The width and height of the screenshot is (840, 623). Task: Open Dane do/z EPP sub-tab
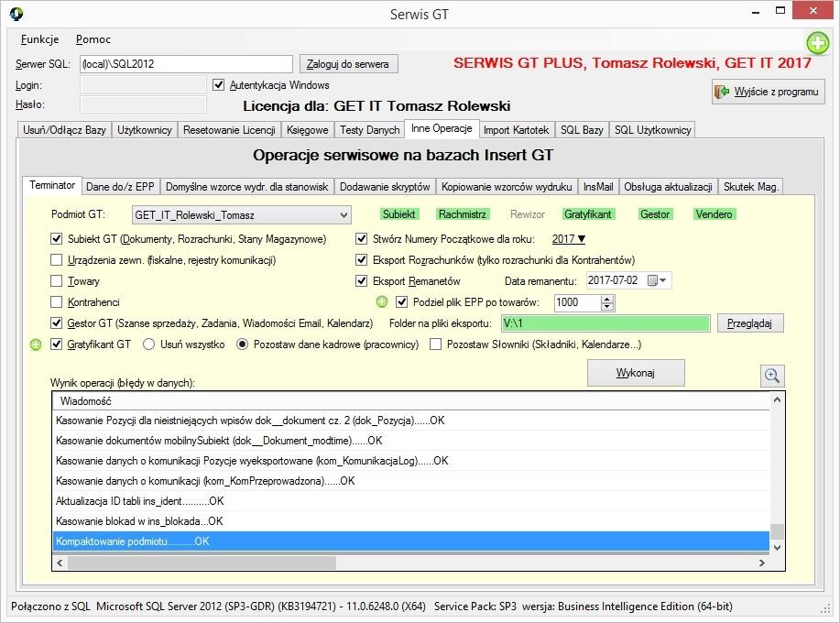120,186
